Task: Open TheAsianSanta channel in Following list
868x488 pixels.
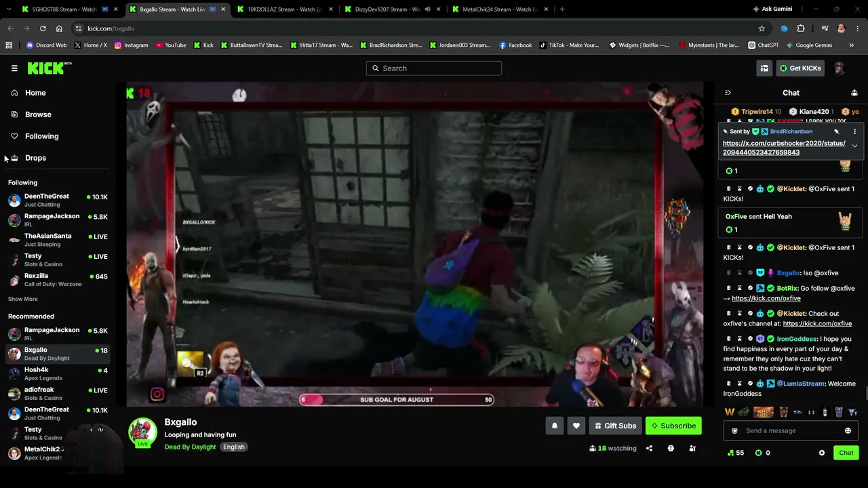Action: (58, 240)
